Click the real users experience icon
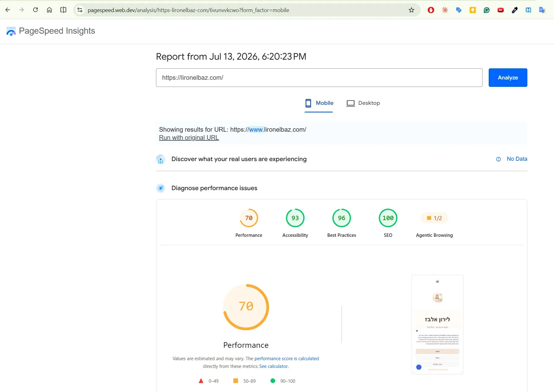This screenshot has width=554, height=392. pyautogui.click(x=161, y=159)
